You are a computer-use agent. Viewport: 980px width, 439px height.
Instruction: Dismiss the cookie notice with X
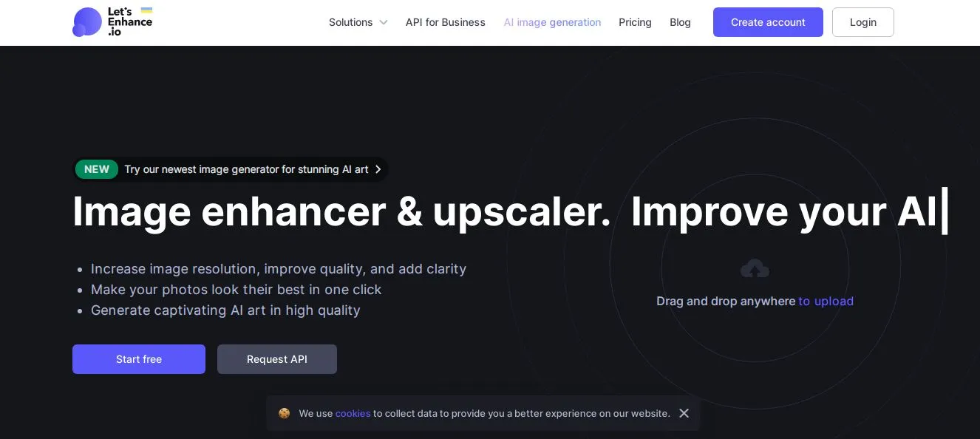684,413
